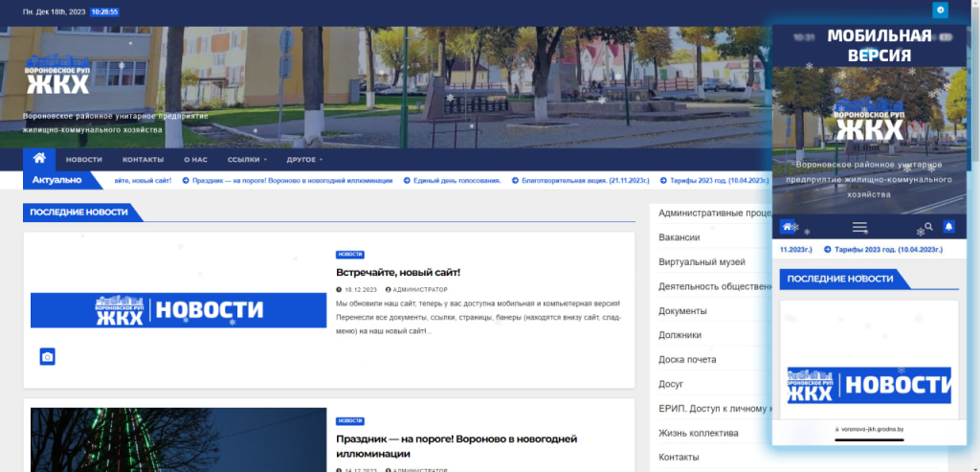980x472 pixels.
Task: Click ticker link 'Тарифы 2023 год. (10.04.2023г.)' on desktop
Action: point(719,181)
